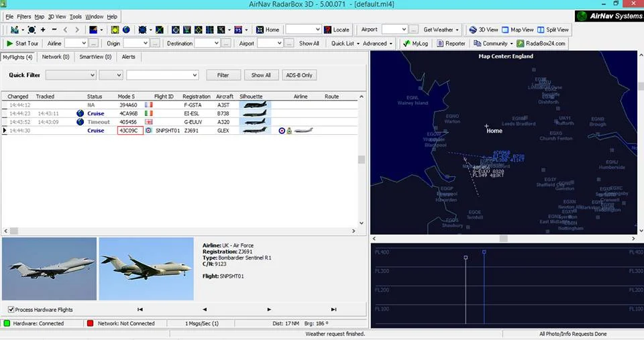Click the browse button next to Origin
This screenshot has height=340, width=644.
click(155, 43)
